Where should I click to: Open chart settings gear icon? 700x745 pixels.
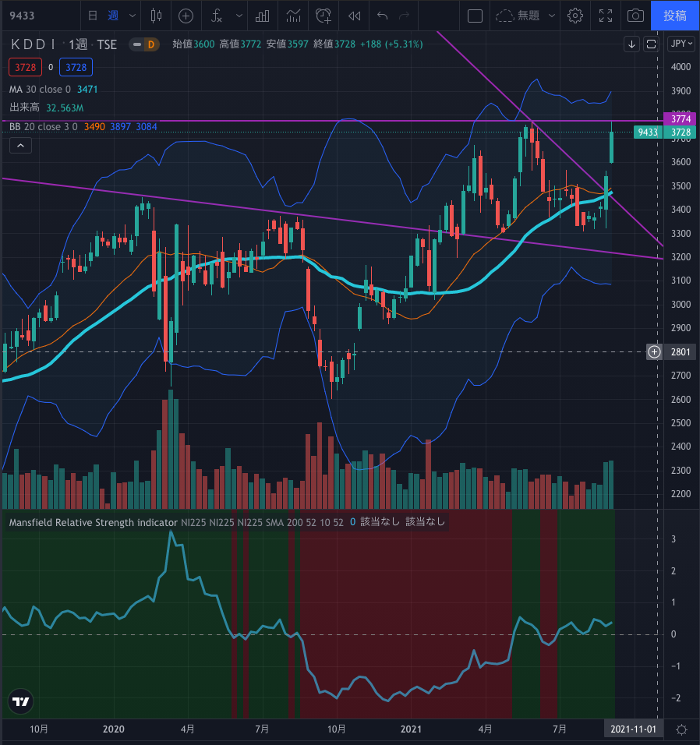click(575, 16)
